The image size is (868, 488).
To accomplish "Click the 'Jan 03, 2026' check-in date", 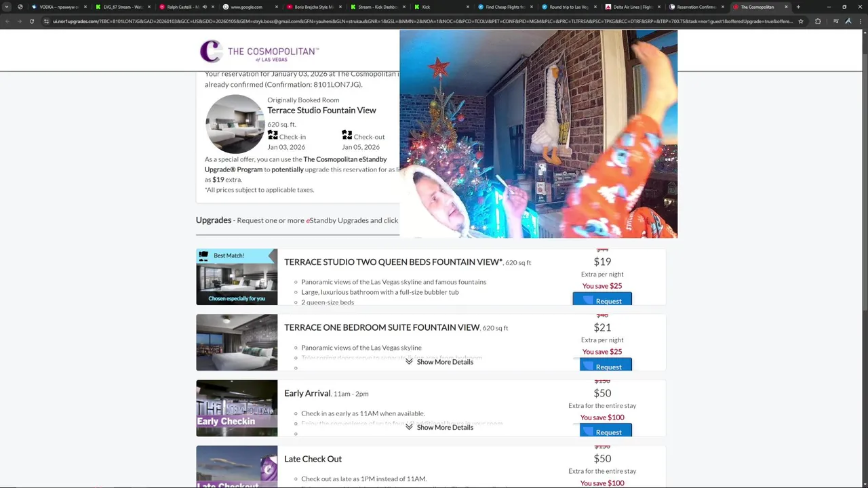I will click(286, 147).
